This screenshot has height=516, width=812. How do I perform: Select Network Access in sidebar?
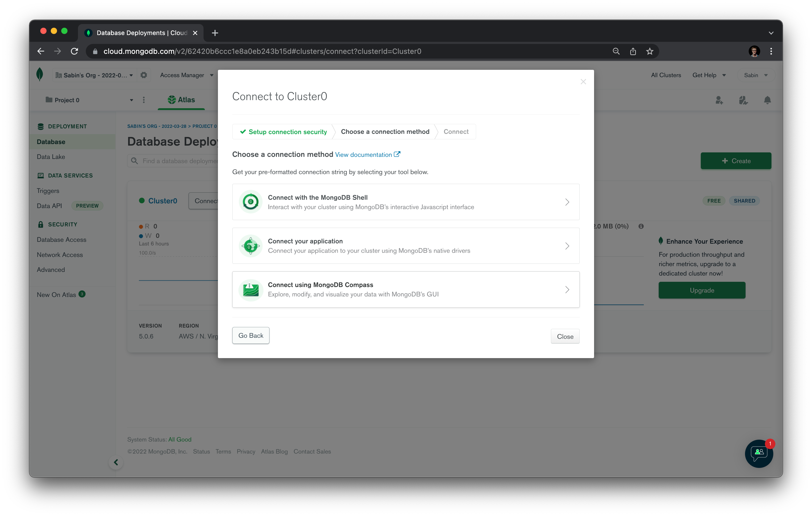60,255
